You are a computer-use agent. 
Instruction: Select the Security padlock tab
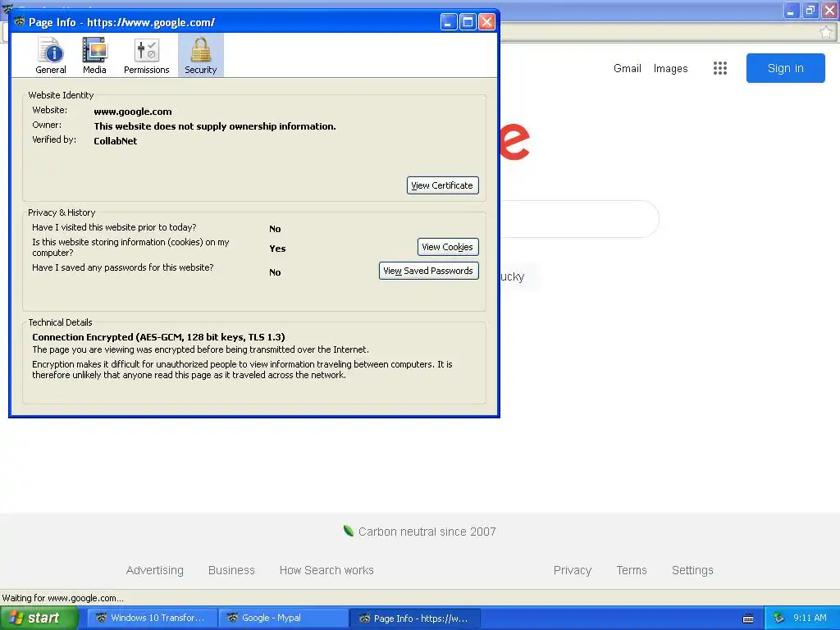click(x=201, y=55)
